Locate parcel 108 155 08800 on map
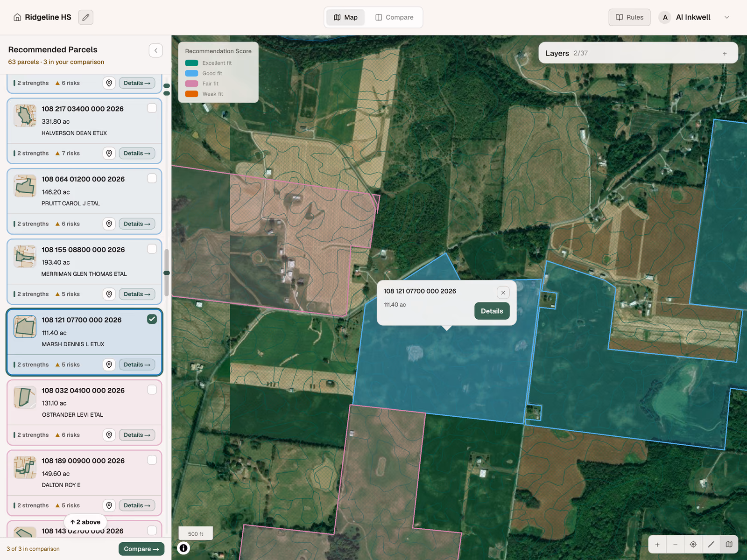747x560 pixels. click(109, 294)
